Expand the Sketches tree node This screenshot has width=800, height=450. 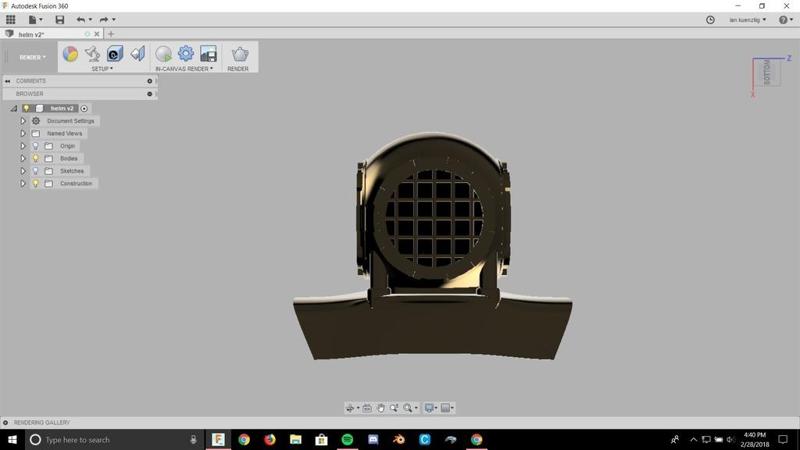click(23, 171)
